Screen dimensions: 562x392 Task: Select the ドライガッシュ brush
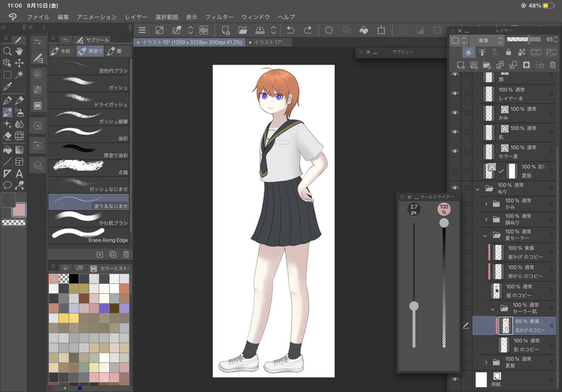pos(89,98)
